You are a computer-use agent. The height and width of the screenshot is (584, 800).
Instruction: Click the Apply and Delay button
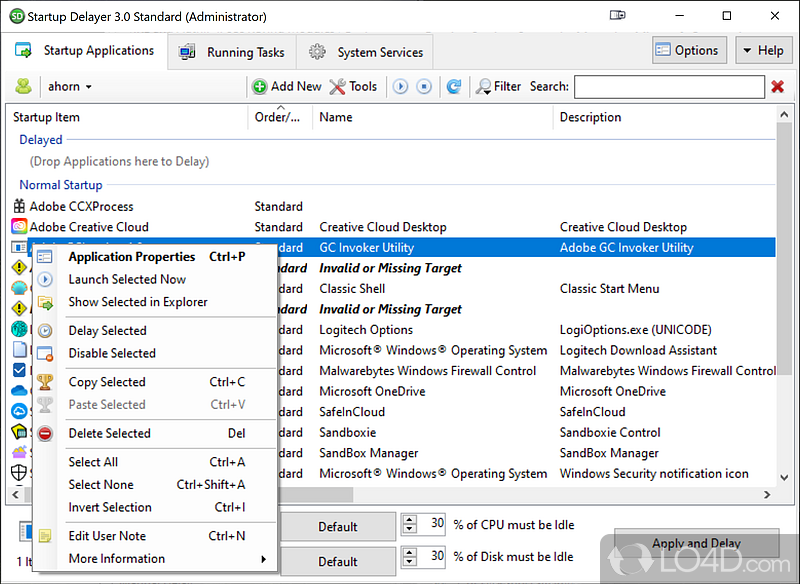(696, 544)
